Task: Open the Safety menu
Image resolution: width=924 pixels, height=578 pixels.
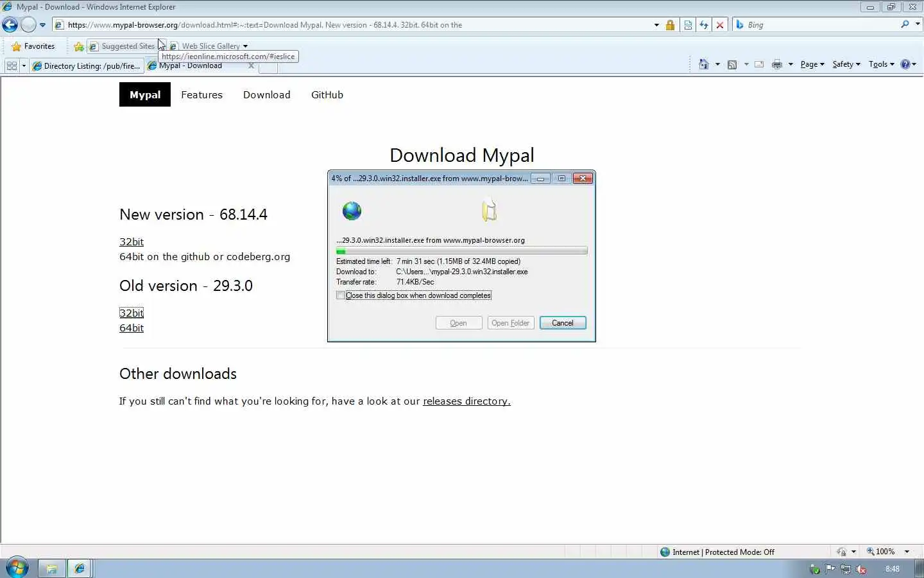Action: tap(846, 64)
